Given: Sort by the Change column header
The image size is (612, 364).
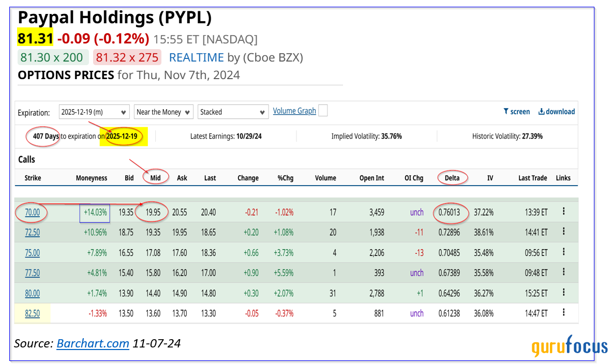Looking at the screenshot, I should pyautogui.click(x=248, y=178).
